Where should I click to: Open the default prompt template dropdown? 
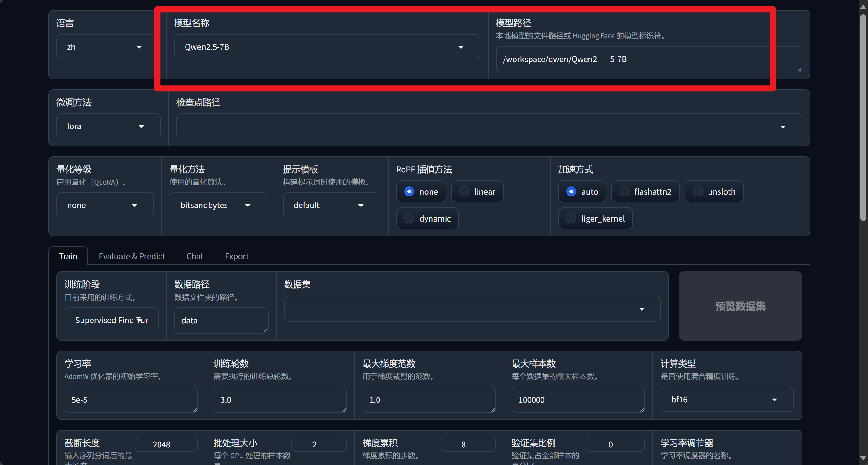(x=361, y=205)
